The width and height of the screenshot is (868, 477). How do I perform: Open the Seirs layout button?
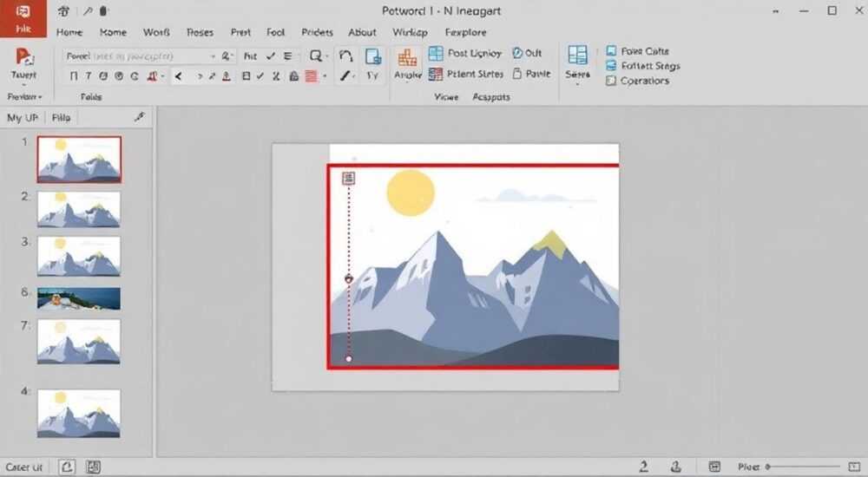click(577, 63)
